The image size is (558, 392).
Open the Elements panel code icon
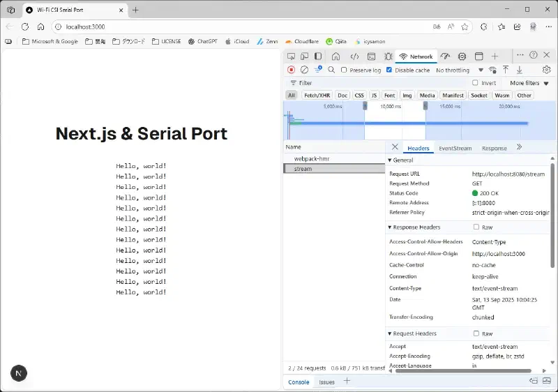(354, 56)
